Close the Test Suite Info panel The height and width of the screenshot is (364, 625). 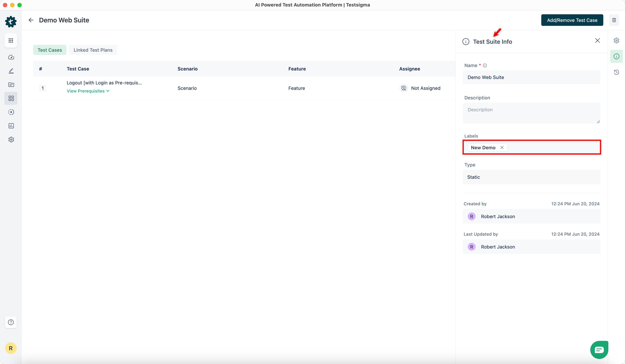point(597,41)
